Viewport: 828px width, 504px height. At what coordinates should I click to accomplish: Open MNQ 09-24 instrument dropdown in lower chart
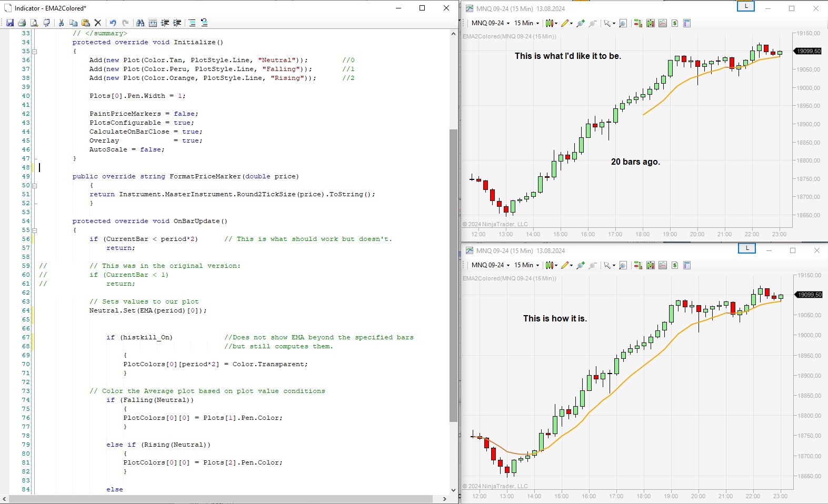[x=490, y=265]
